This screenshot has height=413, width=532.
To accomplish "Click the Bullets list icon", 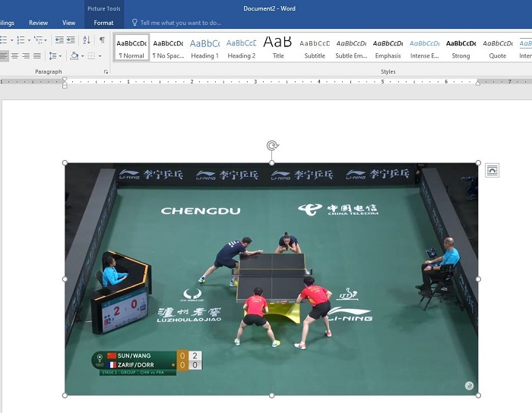I will 3,40.
